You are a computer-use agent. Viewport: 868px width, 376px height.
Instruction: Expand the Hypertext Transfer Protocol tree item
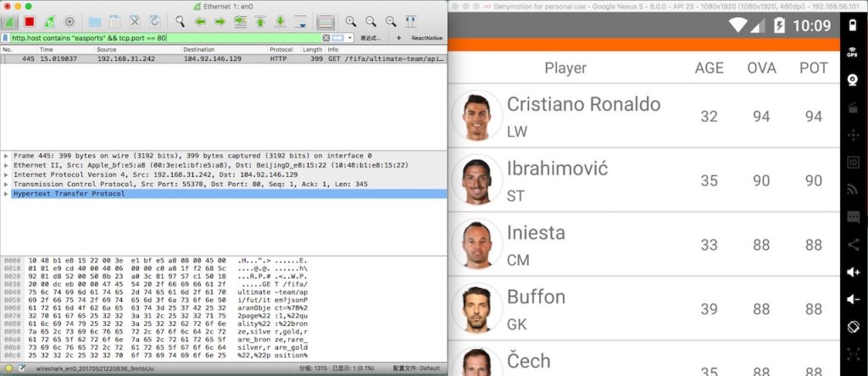point(7,194)
